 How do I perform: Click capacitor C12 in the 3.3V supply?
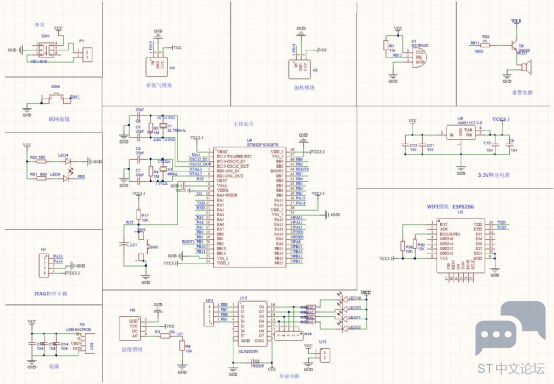pyautogui.click(x=406, y=144)
